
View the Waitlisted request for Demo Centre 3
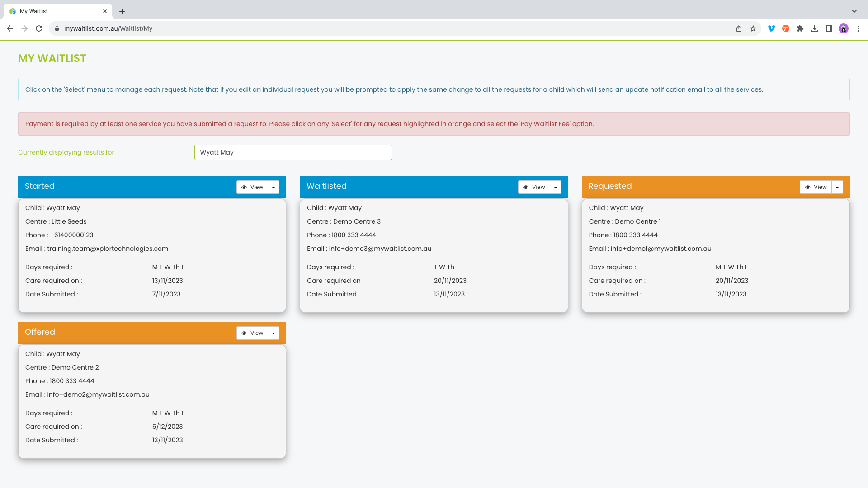[x=534, y=187]
